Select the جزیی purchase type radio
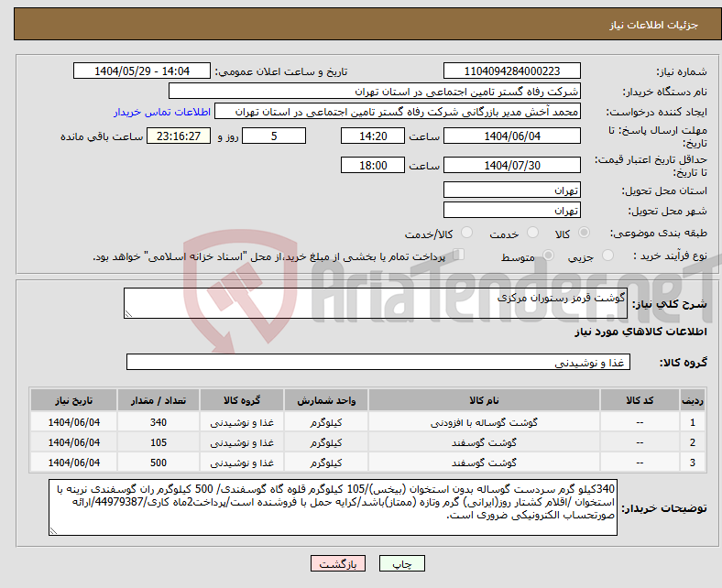 point(607,256)
